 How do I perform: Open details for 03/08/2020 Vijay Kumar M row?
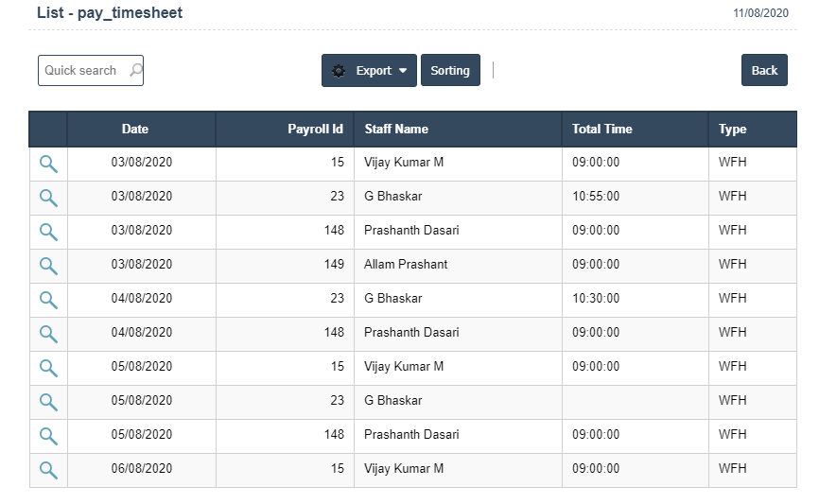[x=48, y=165]
